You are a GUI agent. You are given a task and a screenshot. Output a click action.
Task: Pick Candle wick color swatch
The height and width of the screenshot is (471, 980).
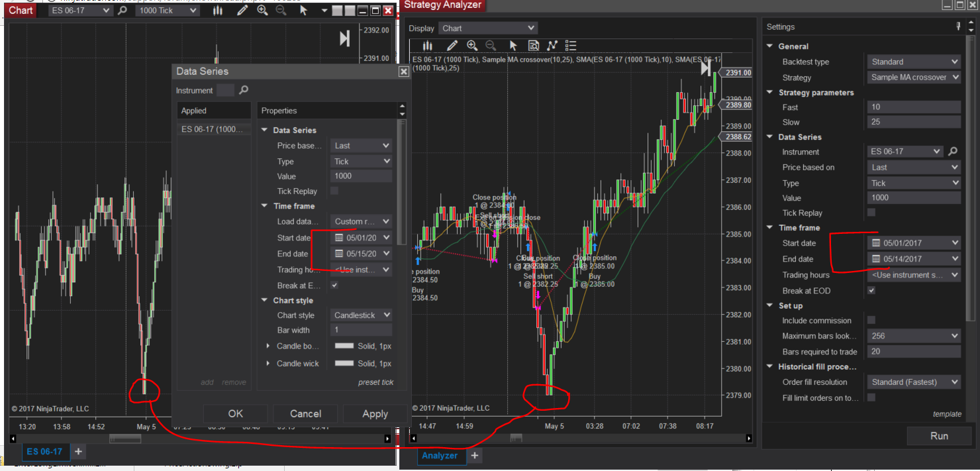[x=344, y=363]
